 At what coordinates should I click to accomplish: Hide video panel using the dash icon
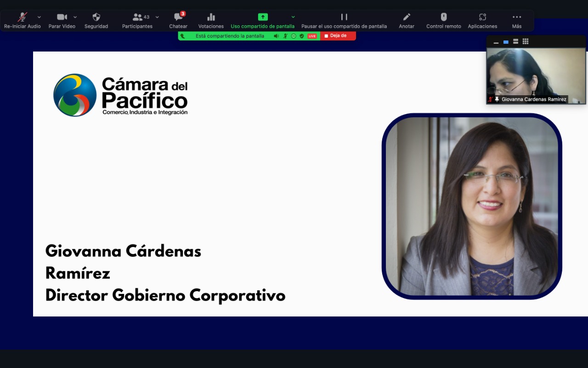[x=496, y=42]
